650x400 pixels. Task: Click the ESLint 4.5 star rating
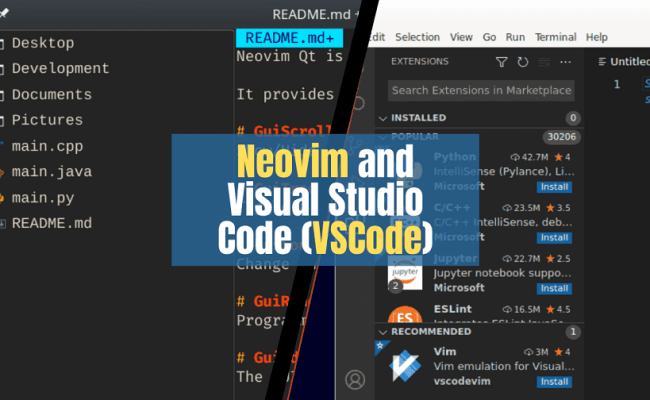coord(558,310)
